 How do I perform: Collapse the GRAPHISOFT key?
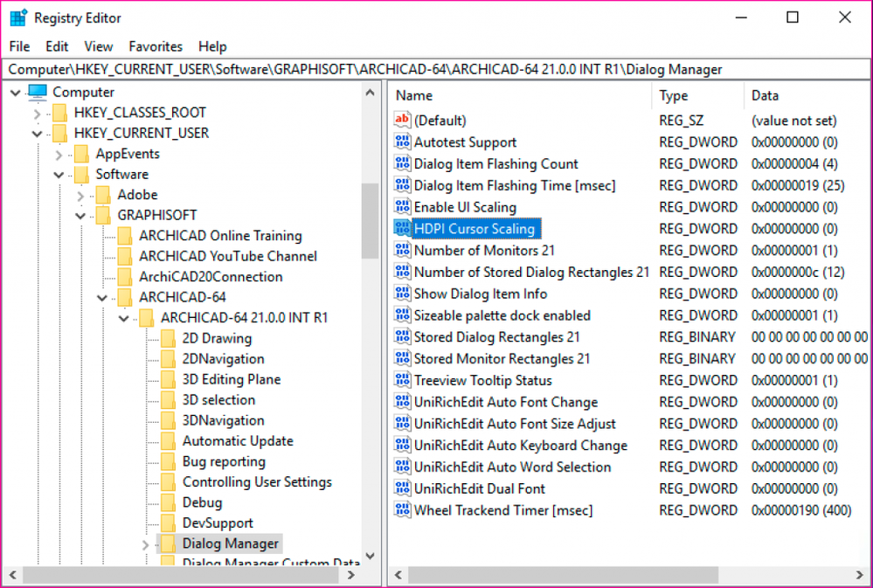pos(80,216)
